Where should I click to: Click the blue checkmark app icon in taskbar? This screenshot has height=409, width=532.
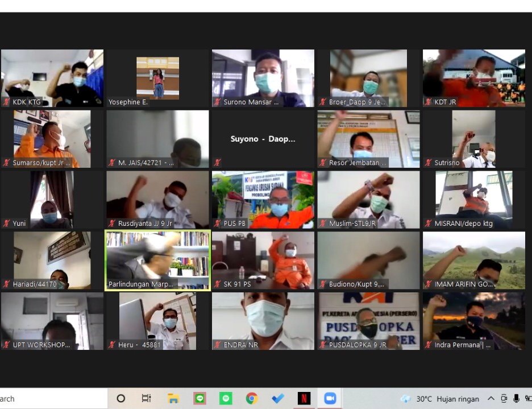278,398
